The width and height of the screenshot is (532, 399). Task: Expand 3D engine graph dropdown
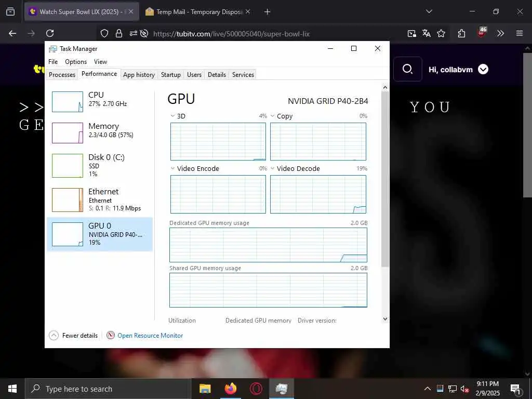[x=172, y=116]
